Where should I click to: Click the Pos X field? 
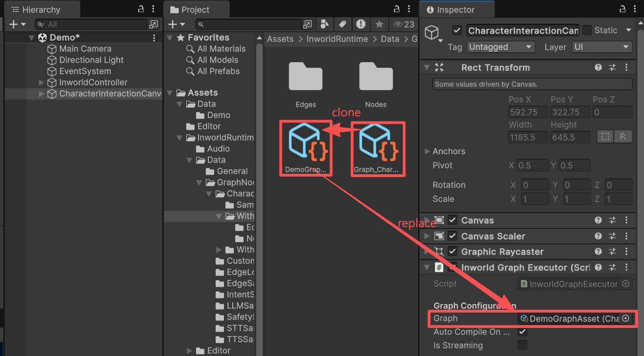click(528, 112)
